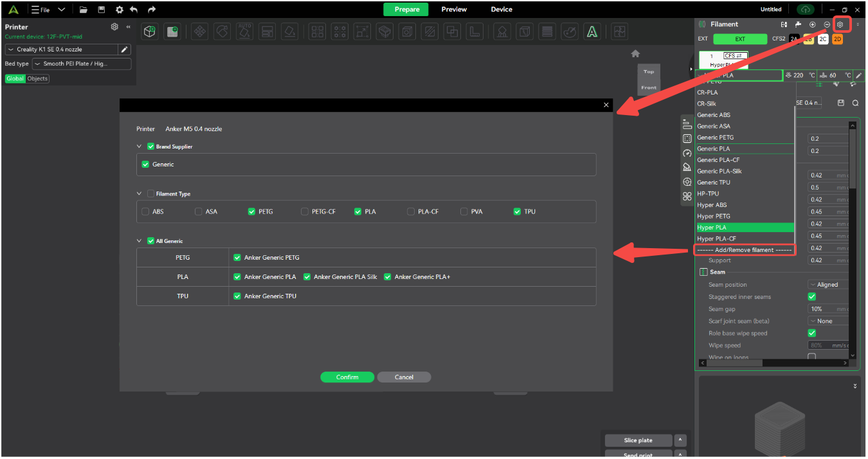Click the Top face of view cube
This screenshot has width=868, height=459.
click(x=649, y=72)
